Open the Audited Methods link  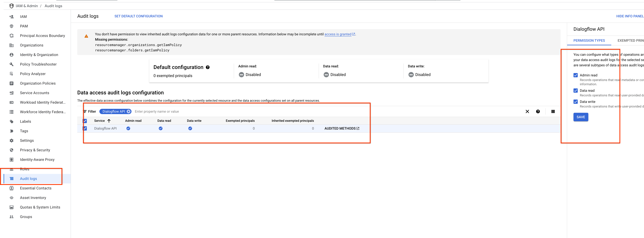coord(342,128)
